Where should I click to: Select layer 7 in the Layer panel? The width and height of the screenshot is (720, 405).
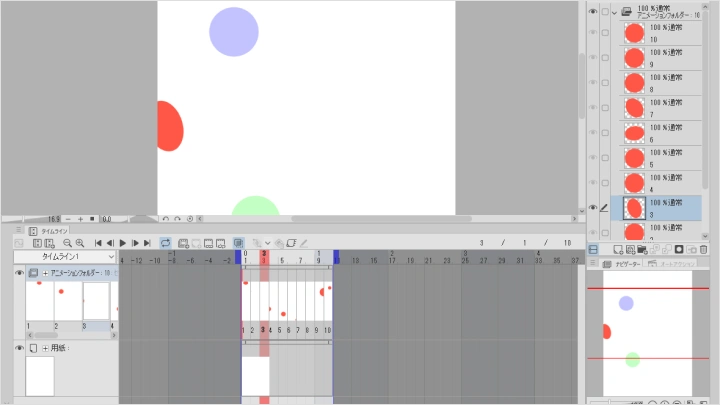(x=661, y=108)
